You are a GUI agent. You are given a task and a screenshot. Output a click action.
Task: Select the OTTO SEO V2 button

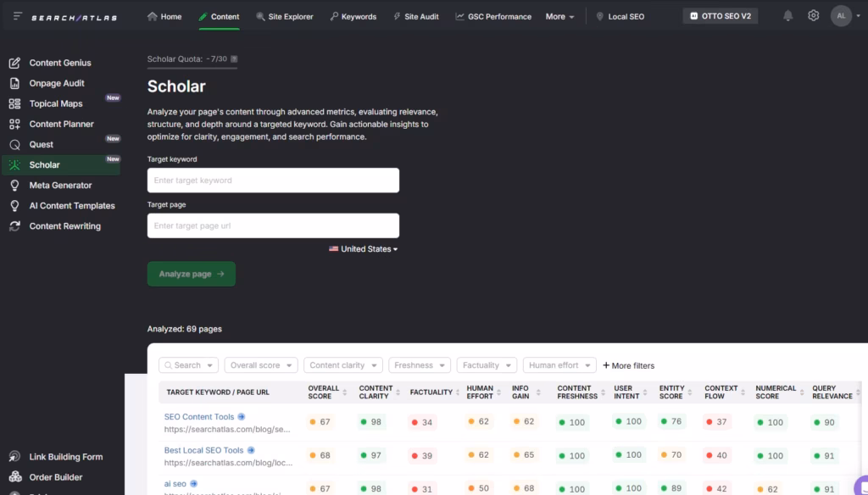(721, 16)
